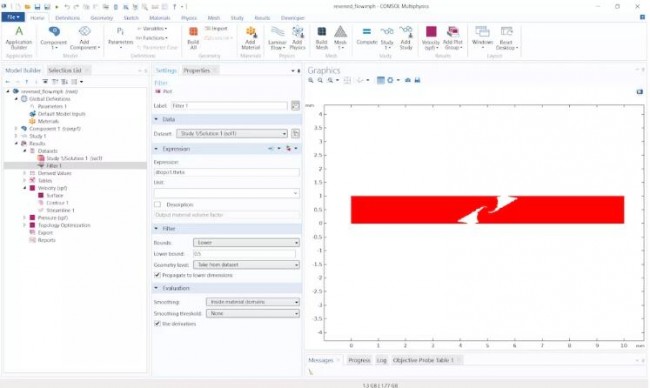Click the Compute button
This screenshot has height=388, width=650.
(367, 36)
